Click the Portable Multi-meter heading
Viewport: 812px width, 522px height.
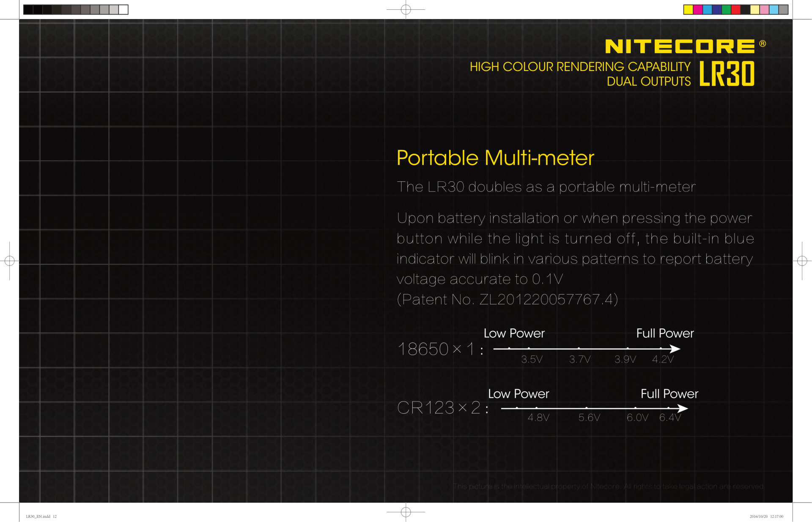(495, 158)
